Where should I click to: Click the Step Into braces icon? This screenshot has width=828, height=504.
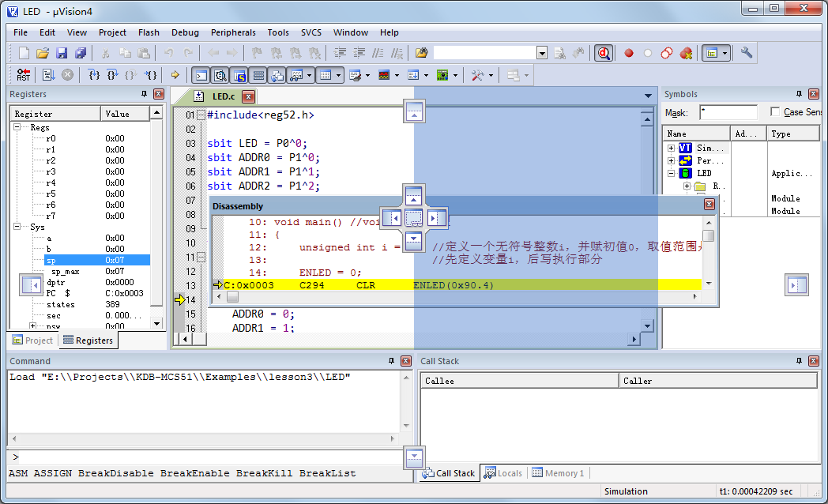click(94, 75)
